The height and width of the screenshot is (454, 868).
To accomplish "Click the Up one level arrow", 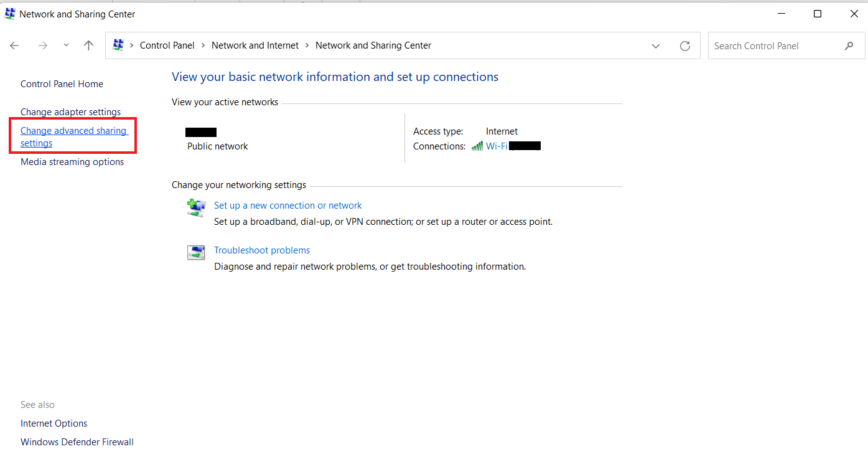I will tap(89, 45).
